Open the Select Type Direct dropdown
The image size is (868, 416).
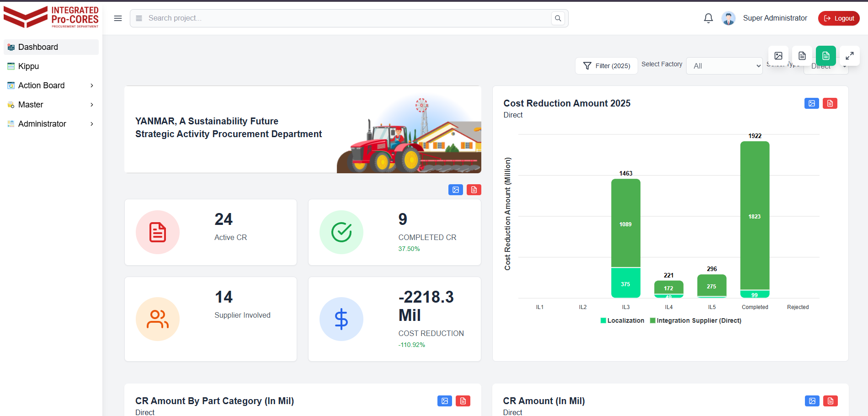(826, 67)
